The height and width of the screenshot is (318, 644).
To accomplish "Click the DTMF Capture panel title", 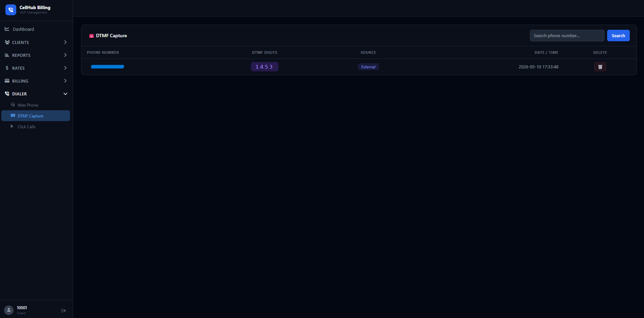I will click(111, 36).
